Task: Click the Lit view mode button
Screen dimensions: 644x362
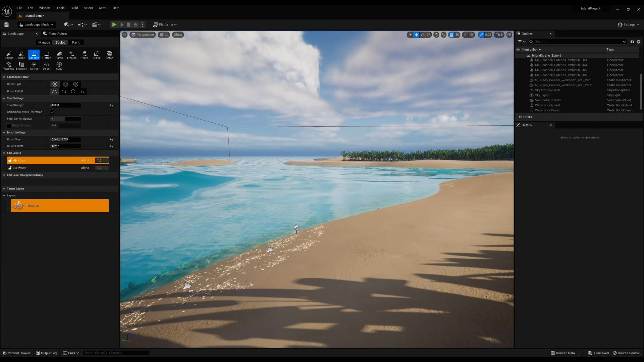Action: [164, 35]
